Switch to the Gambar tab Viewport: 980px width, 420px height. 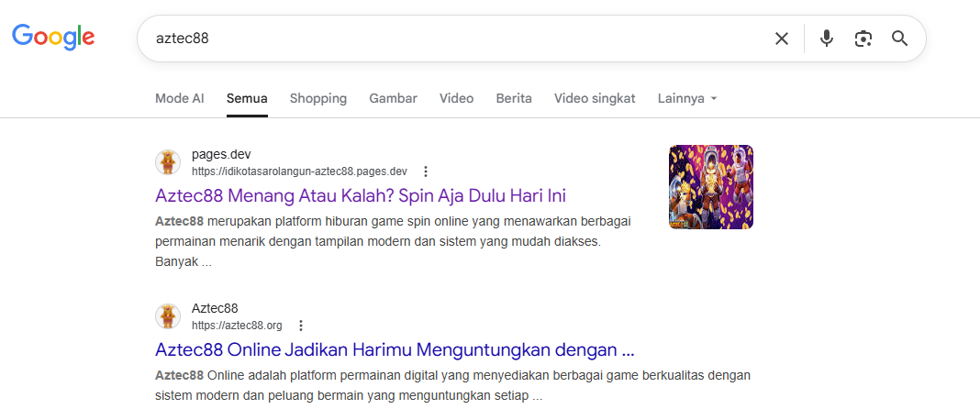click(393, 98)
